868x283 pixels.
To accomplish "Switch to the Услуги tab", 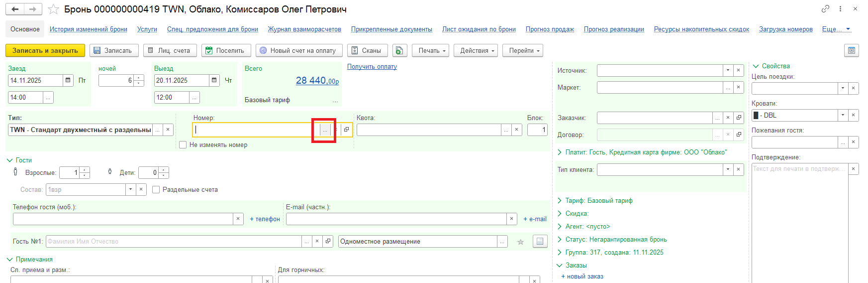I will pos(147,29).
